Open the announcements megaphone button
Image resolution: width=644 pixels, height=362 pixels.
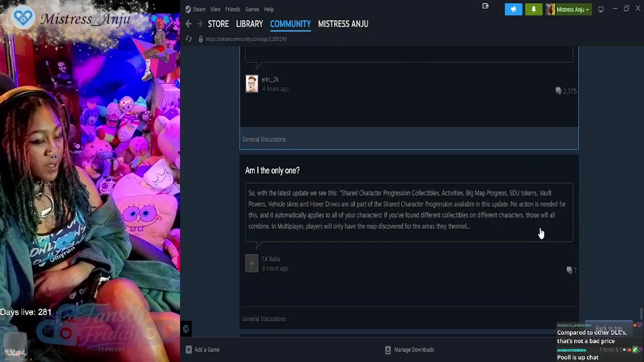(x=513, y=9)
